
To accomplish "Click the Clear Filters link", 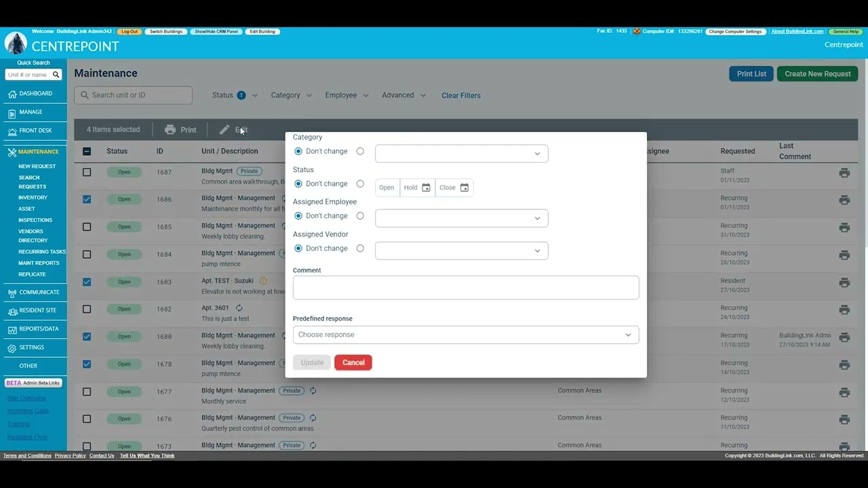I will point(461,96).
